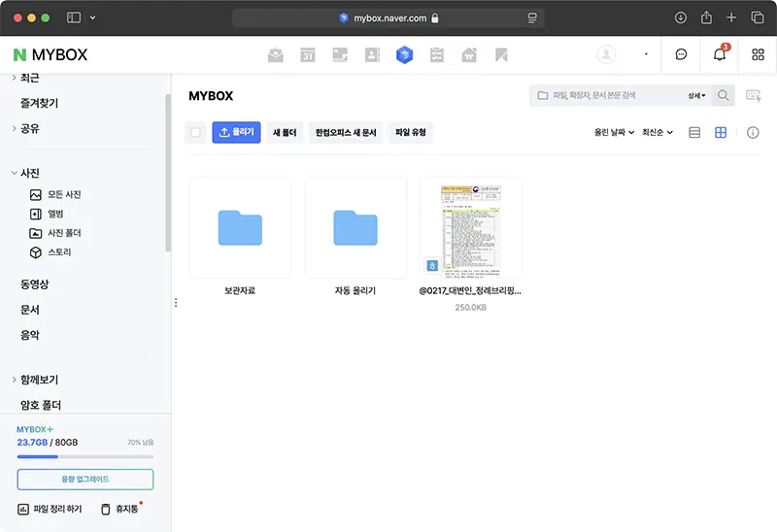777x532 pixels.
Task: Show Safari downloads
Action: click(x=681, y=17)
